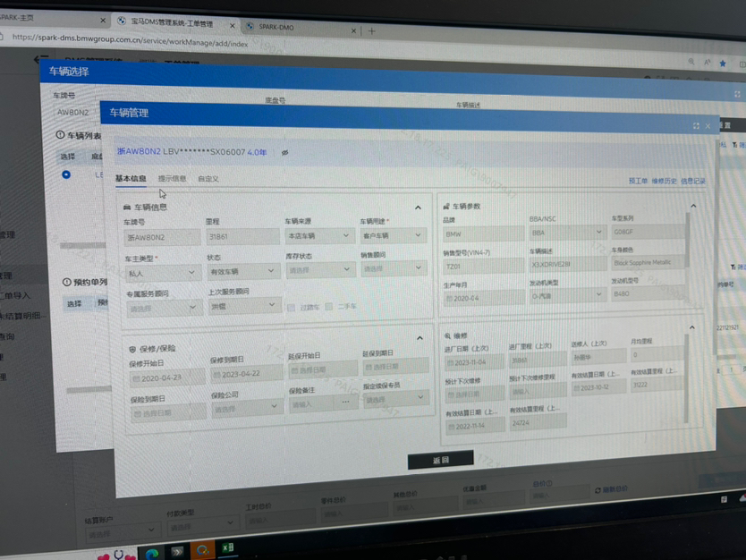This screenshot has width=746, height=560.
Task: Switch to the 自定义 tab
Action: (x=208, y=179)
